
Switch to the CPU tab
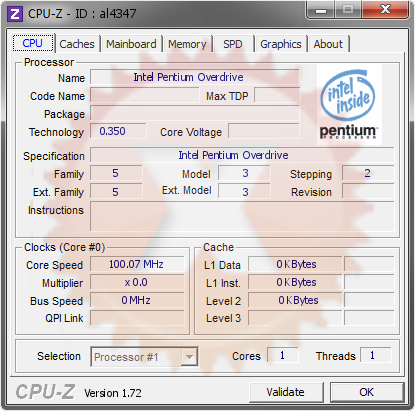pyautogui.click(x=33, y=43)
